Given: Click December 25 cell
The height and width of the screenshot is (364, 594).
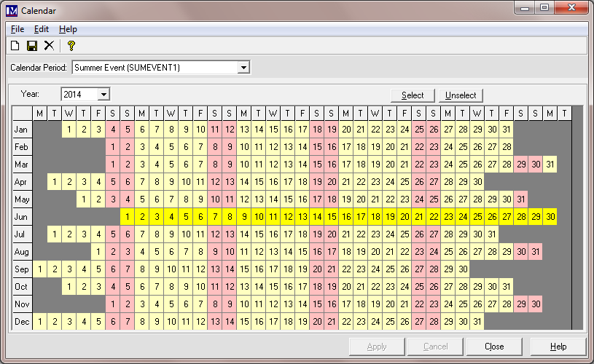Looking at the screenshot, I should click(390, 321).
